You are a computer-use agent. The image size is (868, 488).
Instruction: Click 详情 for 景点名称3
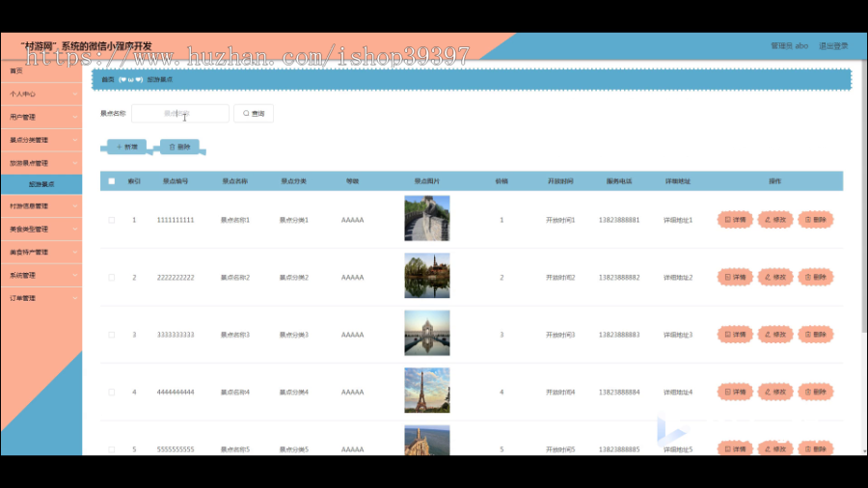(x=735, y=335)
